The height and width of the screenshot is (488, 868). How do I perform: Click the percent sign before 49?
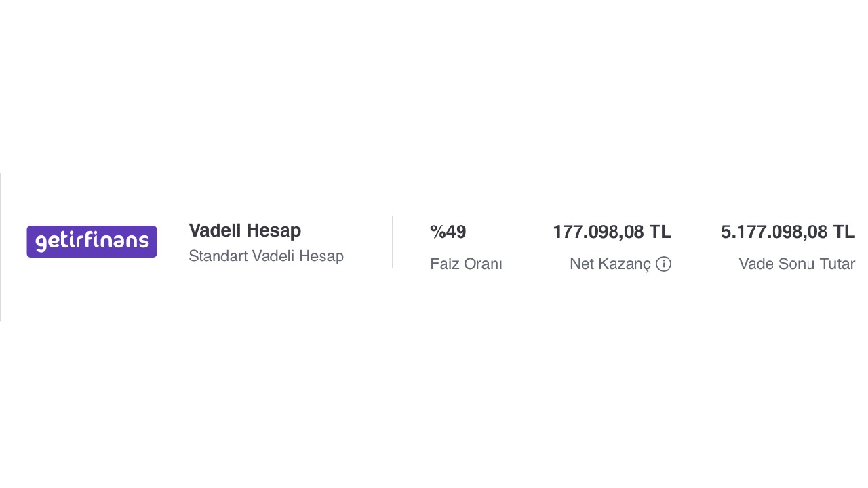(x=437, y=232)
